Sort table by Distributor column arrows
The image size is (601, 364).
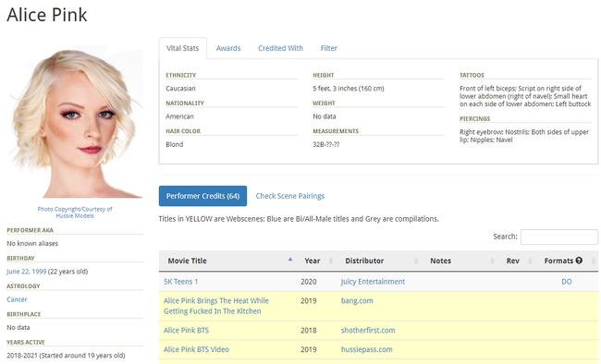416,261
